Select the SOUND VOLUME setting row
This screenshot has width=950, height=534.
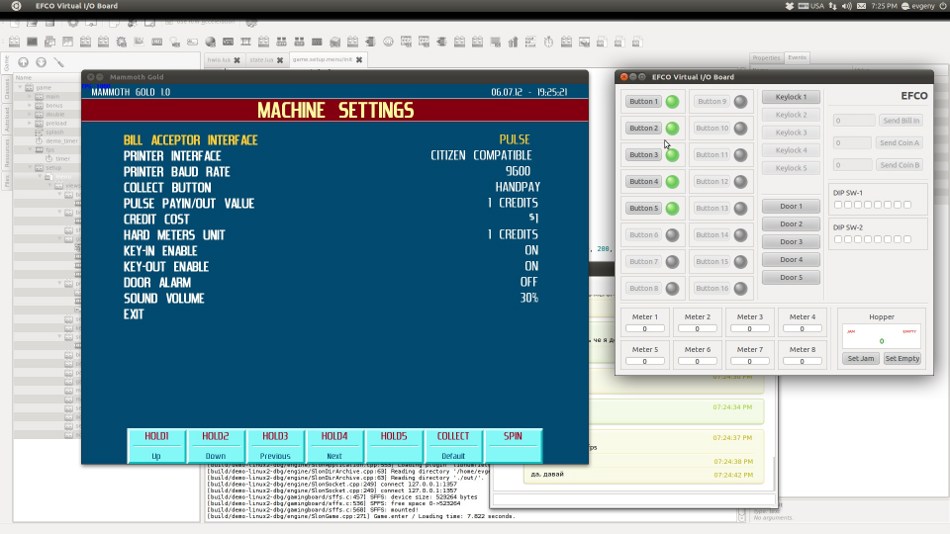coord(331,298)
